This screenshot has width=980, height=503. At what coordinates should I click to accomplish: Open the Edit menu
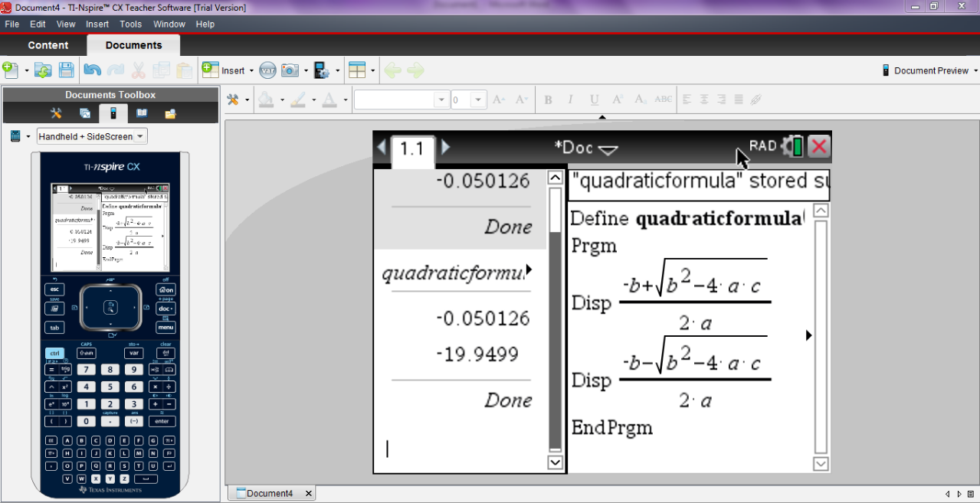38,24
